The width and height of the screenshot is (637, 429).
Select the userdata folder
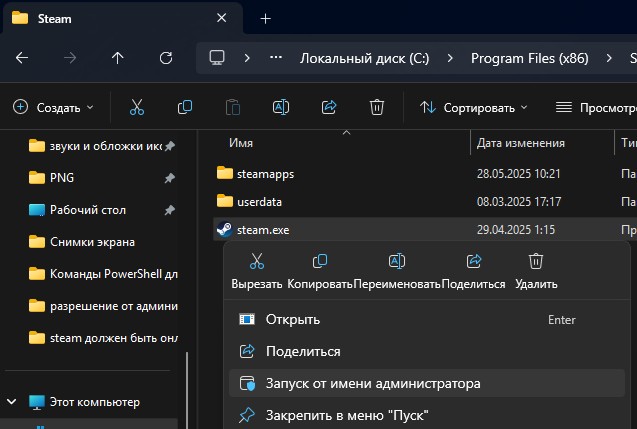(x=249, y=202)
